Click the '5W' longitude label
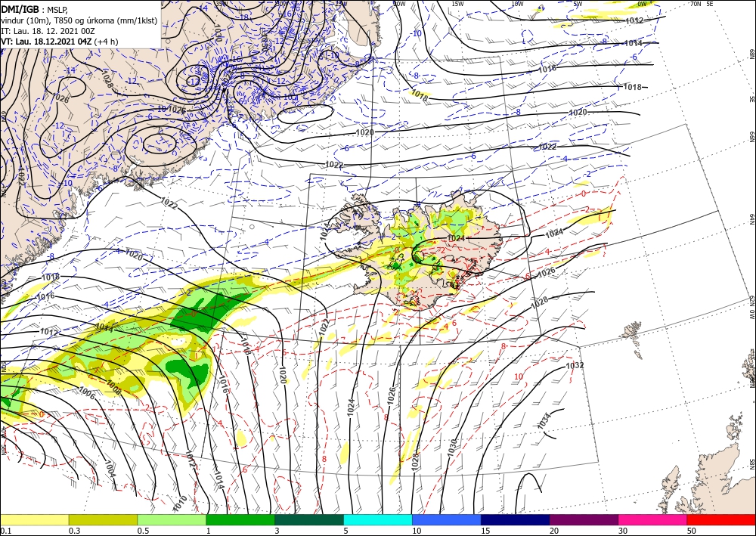The height and width of the screenshot is (536, 756). (x=578, y=3)
